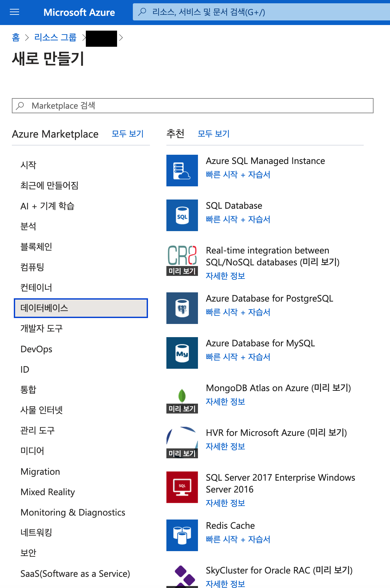The width and height of the screenshot is (390, 588).
Task: Open 자세한 정보 under SkyCluster for Oracle RAC
Action: [x=226, y=584]
